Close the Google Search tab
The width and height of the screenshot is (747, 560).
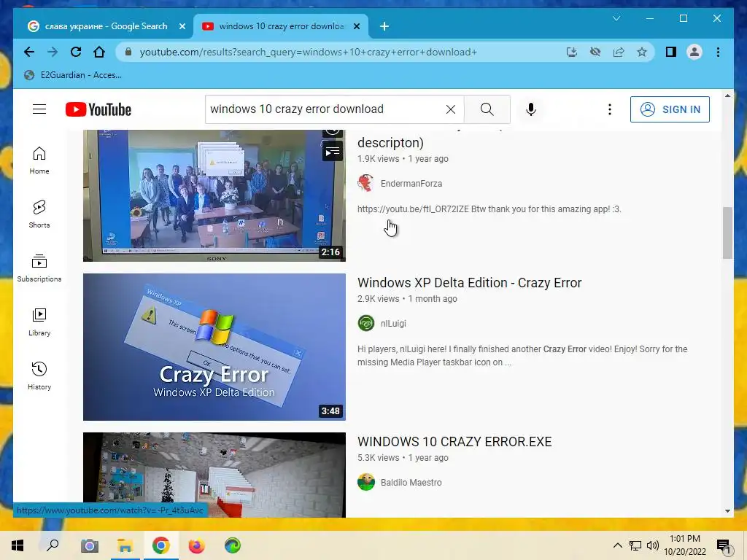(x=182, y=26)
